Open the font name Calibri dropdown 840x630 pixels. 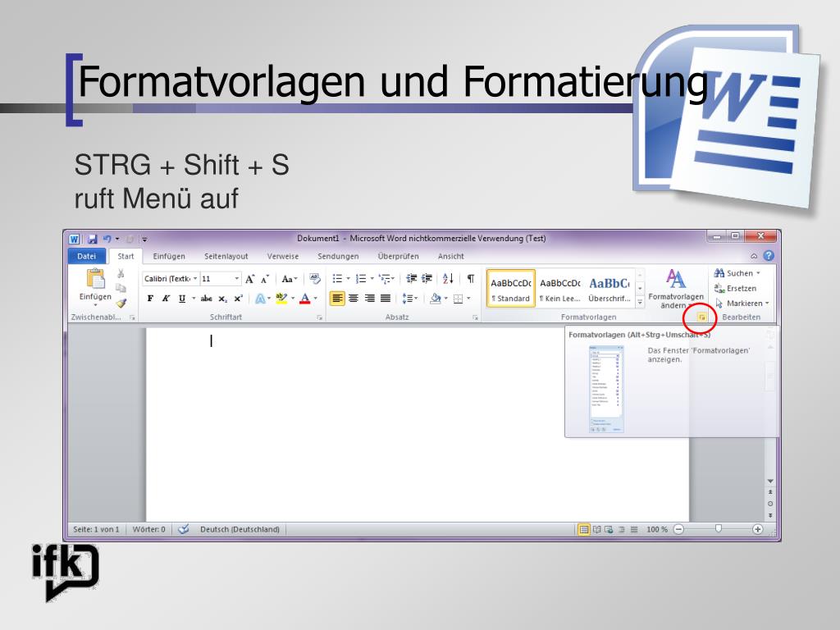pos(195,279)
